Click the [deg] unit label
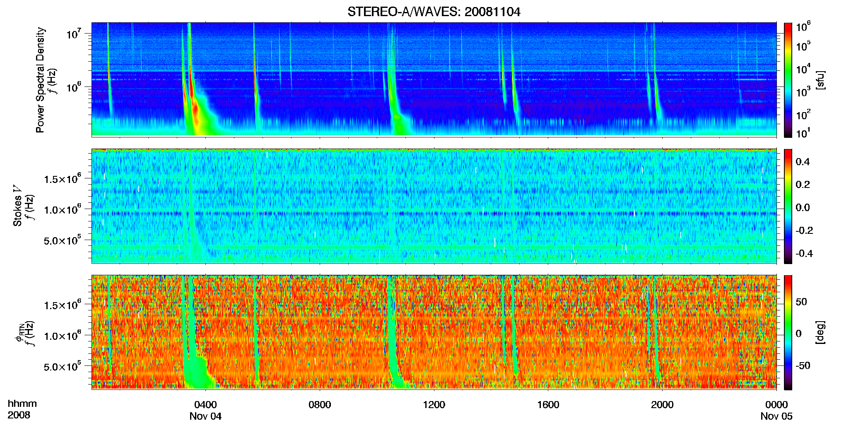The image size is (868, 447). (x=820, y=332)
